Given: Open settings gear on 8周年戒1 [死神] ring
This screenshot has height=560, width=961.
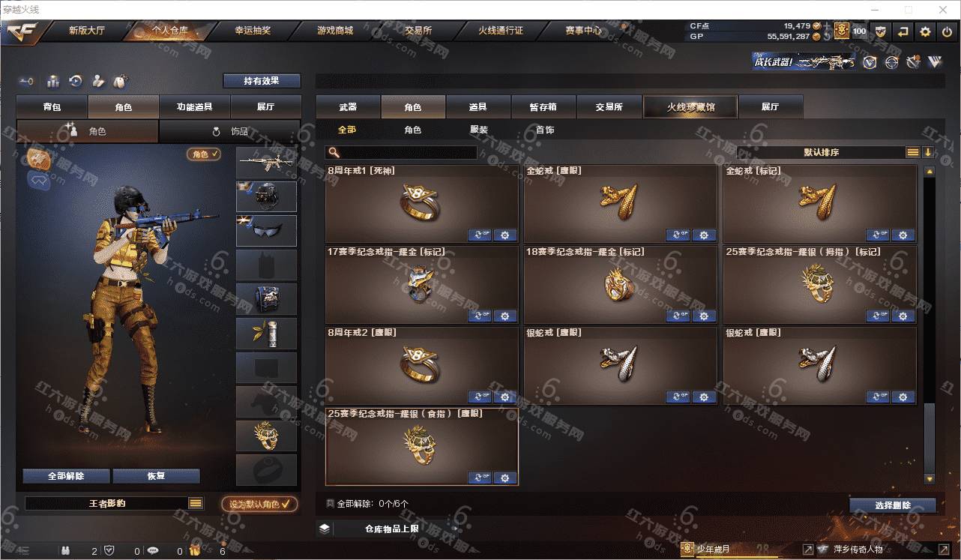Looking at the screenshot, I should 504,235.
